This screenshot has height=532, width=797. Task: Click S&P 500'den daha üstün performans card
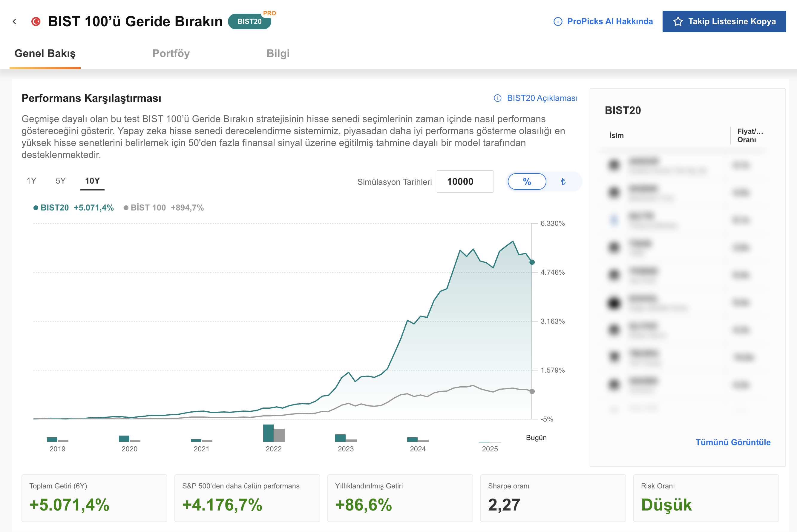[247, 498]
